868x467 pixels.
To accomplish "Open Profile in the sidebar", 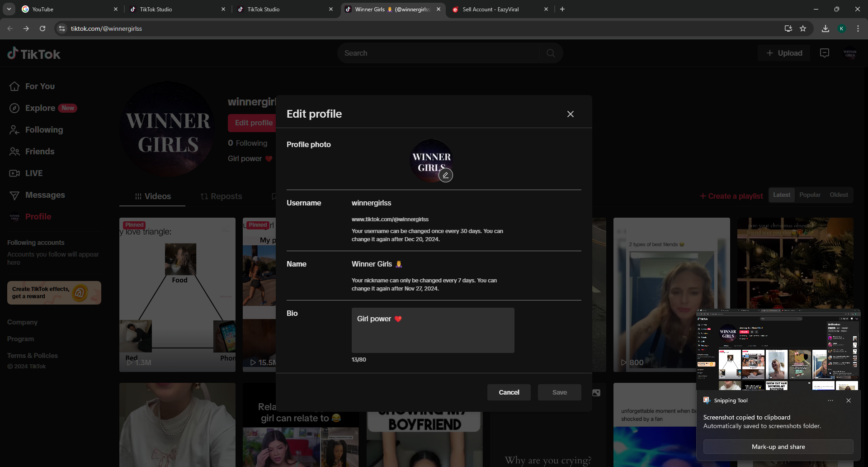I will click(30, 216).
